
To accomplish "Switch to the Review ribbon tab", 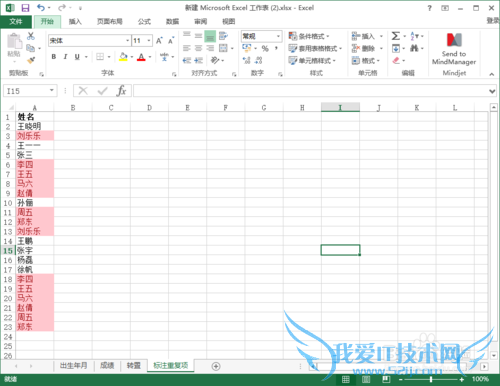I will [200, 22].
